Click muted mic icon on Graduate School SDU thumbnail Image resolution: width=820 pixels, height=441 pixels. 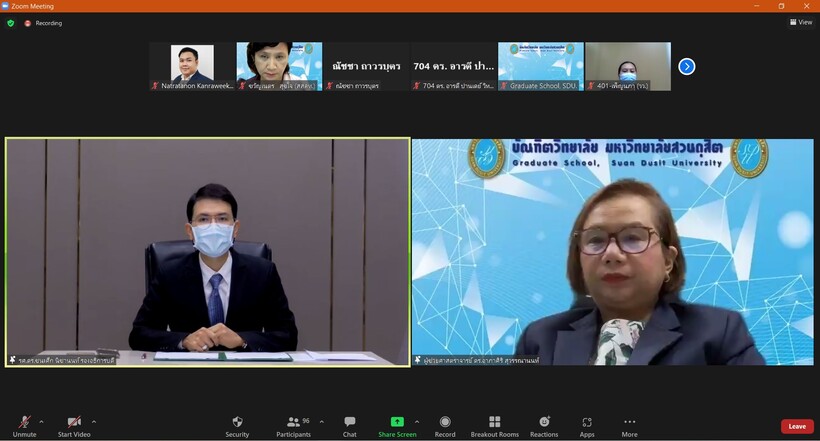(x=504, y=86)
